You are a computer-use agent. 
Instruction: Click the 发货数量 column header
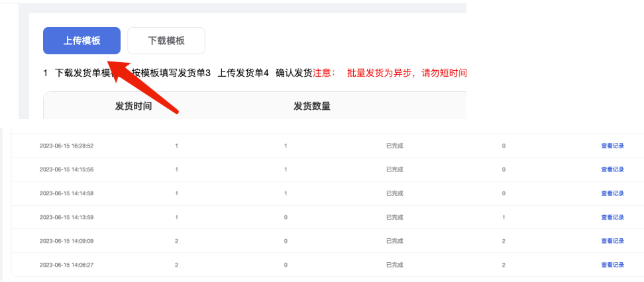pyautogui.click(x=312, y=106)
